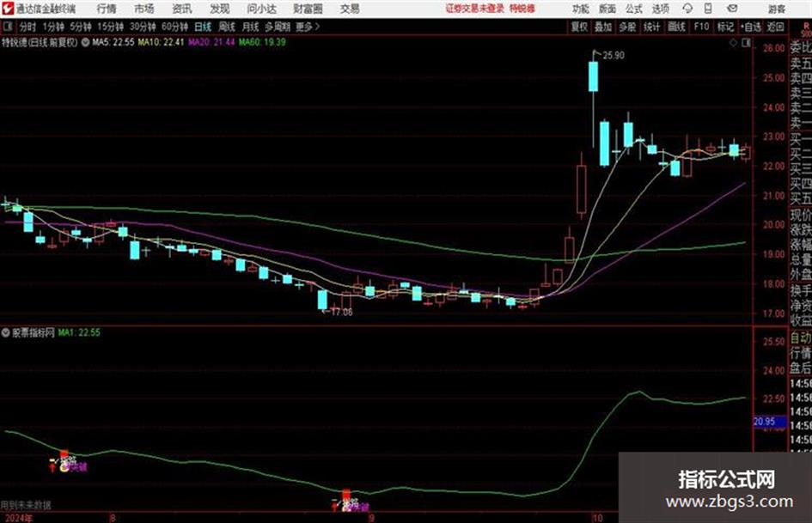Open the F10 company info
The width and height of the screenshot is (812, 523).
click(702, 27)
